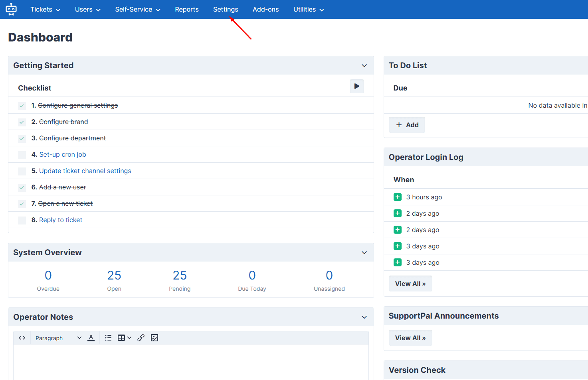This screenshot has width=588, height=380.
Task: Collapse the Getting Started panel
Action: pyautogui.click(x=364, y=65)
